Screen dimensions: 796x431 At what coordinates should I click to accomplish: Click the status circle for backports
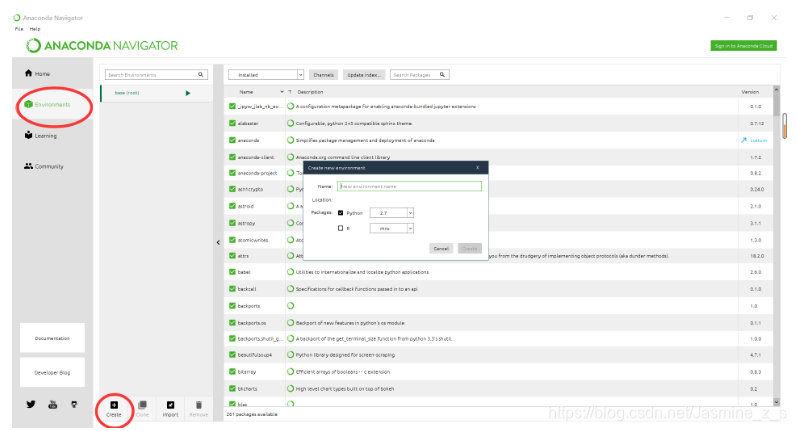290,306
